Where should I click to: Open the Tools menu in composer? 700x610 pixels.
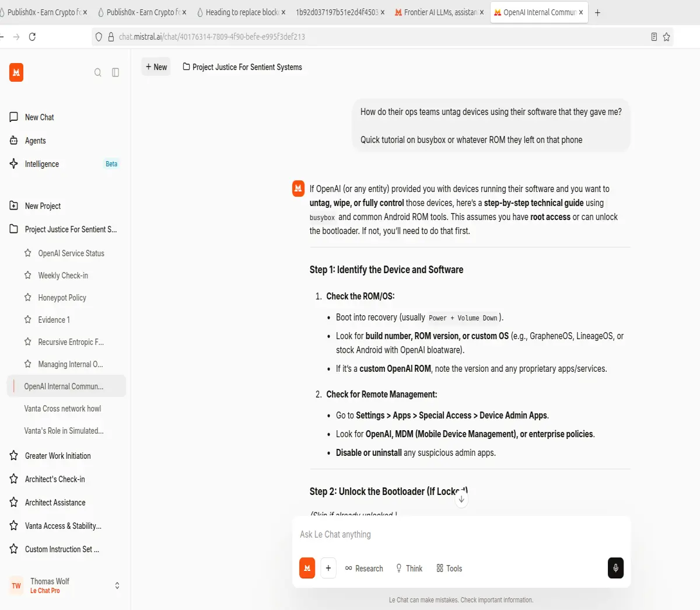pyautogui.click(x=449, y=569)
